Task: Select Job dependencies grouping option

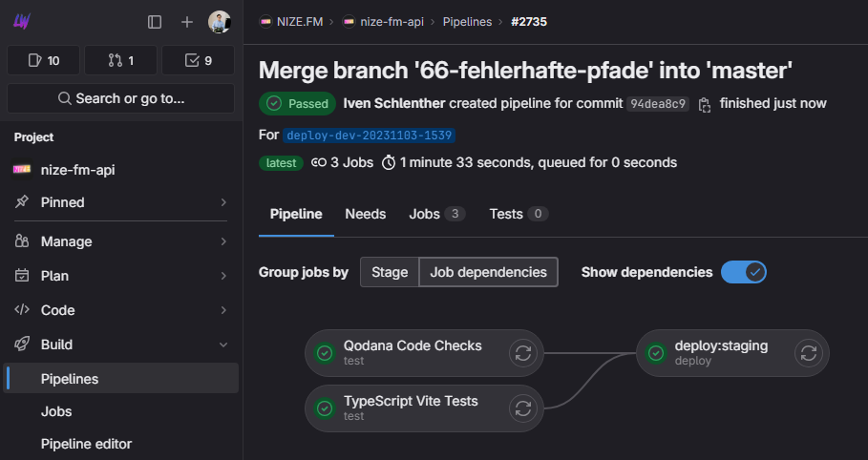Action: coord(488,272)
